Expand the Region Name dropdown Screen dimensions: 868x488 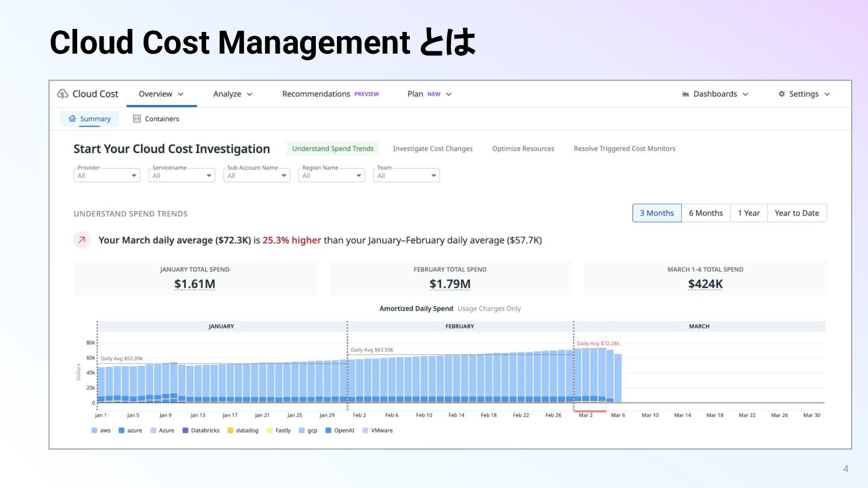332,175
